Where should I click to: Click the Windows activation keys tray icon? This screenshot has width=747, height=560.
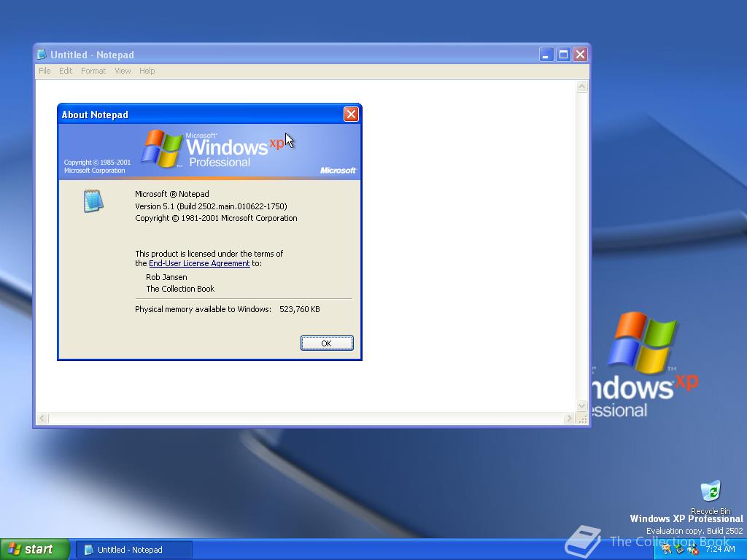click(667, 549)
